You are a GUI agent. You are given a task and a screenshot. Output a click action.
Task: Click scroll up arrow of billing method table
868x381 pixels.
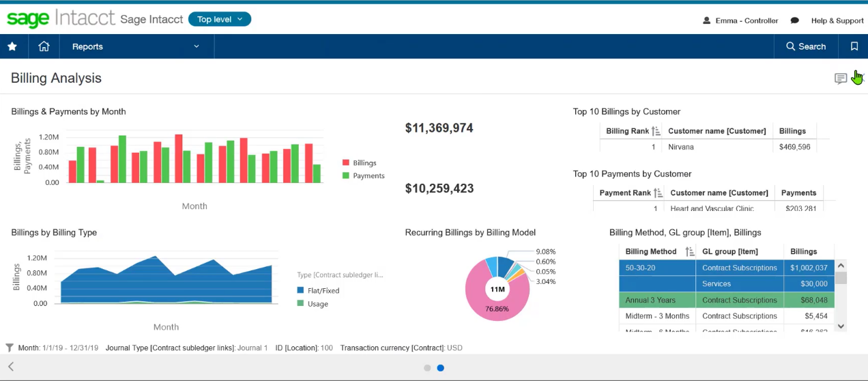pyautogui.click(x=841, y=266)
